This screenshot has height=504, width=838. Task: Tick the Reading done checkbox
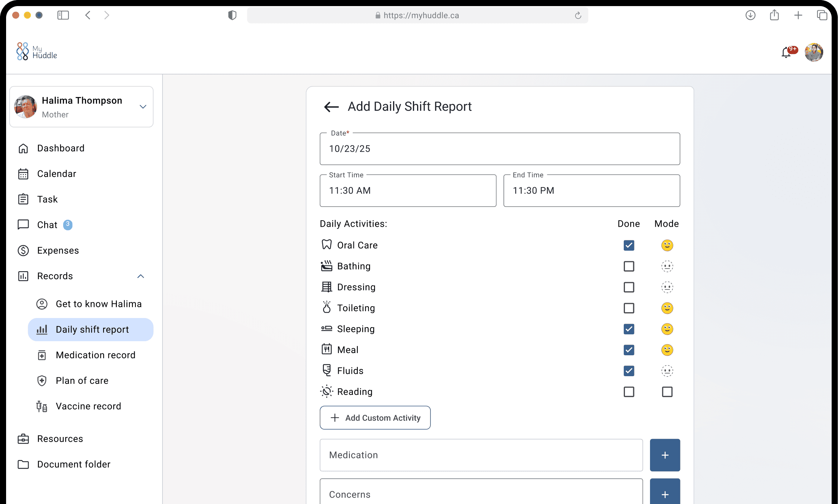pos(629,392)
